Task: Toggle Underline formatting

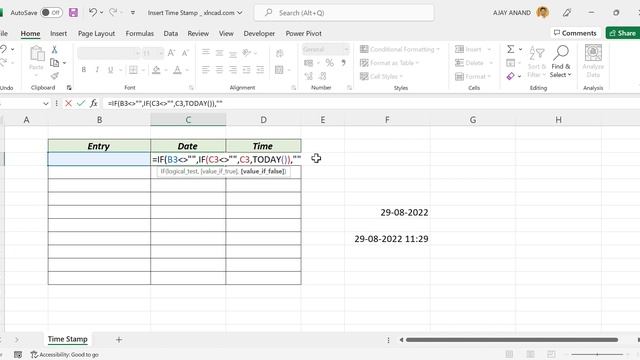Action: (111, 70)
